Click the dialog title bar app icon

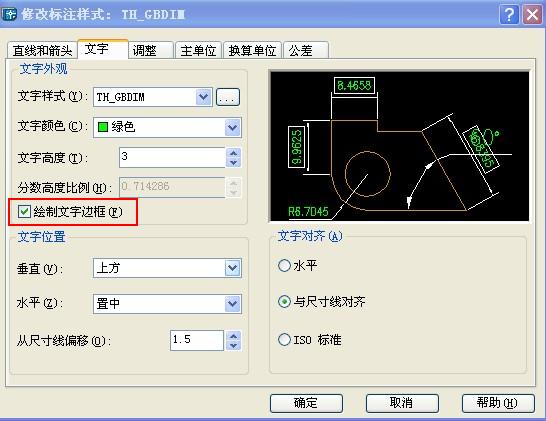pyautogui.click(x=9, y=14)
